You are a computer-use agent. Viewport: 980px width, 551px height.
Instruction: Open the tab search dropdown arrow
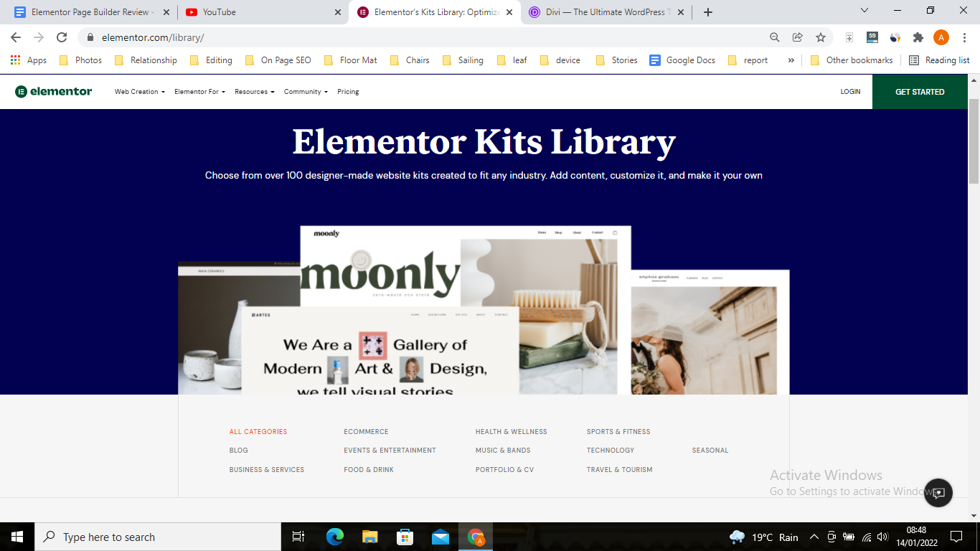(x=864, y=11)
